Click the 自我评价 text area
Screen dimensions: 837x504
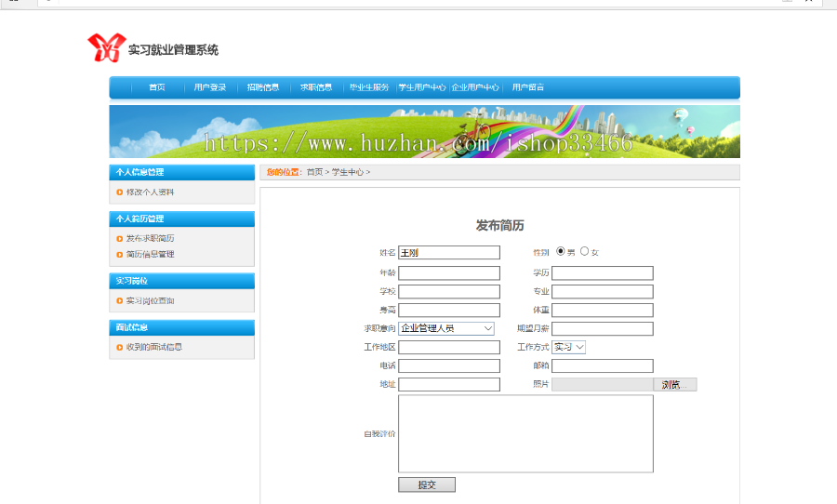coord(525,434)
